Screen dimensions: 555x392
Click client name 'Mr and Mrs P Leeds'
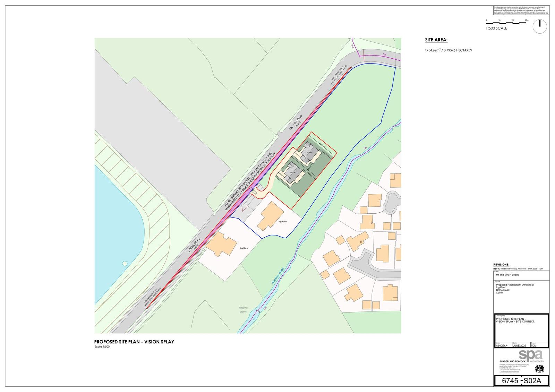507,274
